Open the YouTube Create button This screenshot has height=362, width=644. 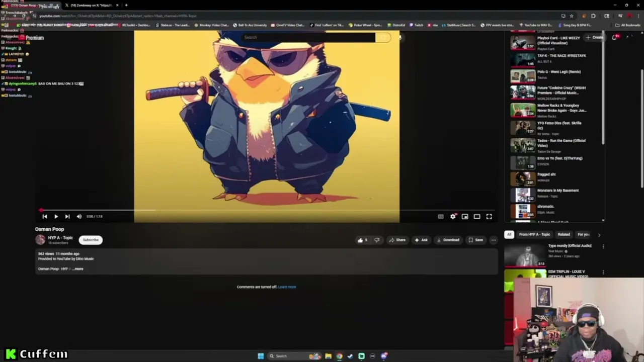594,37
